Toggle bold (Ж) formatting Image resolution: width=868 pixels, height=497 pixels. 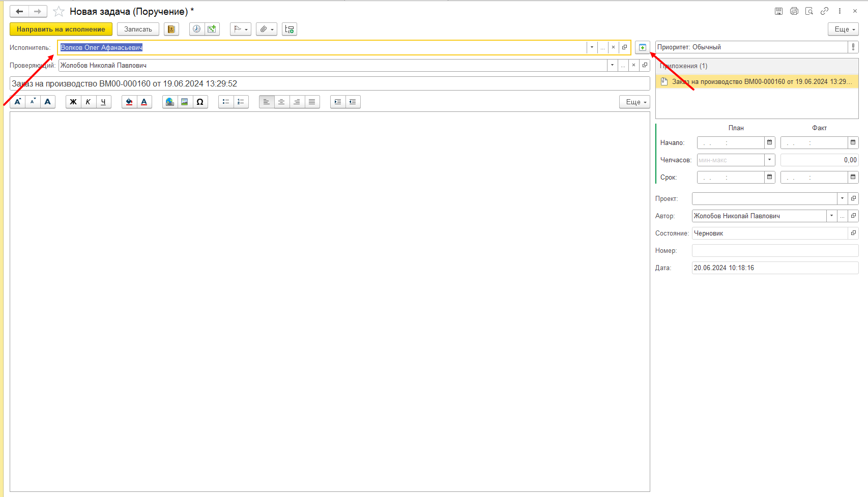(73, 102)
